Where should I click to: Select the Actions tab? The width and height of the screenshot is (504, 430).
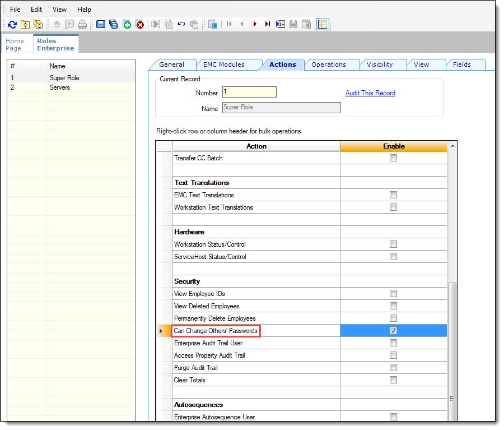(283, 64)
